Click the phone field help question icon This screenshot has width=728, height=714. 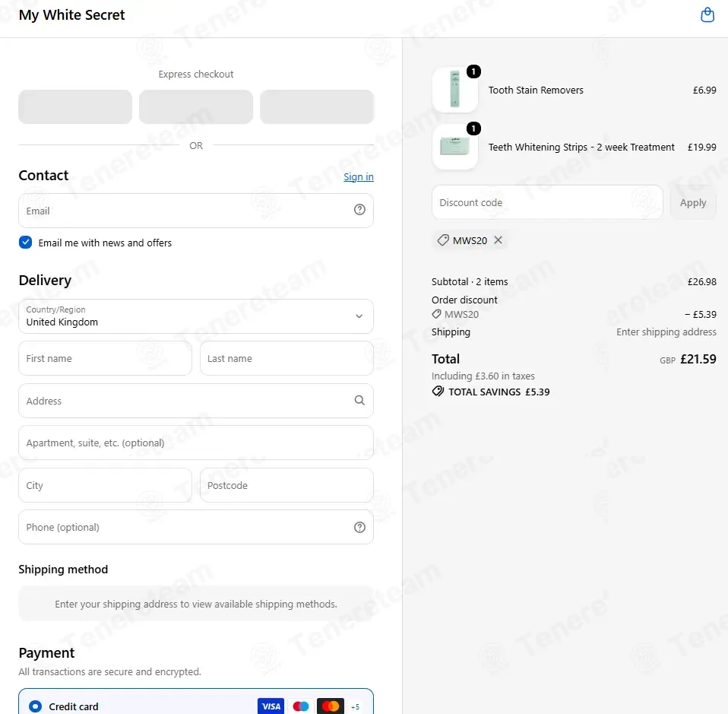point(359,527)
